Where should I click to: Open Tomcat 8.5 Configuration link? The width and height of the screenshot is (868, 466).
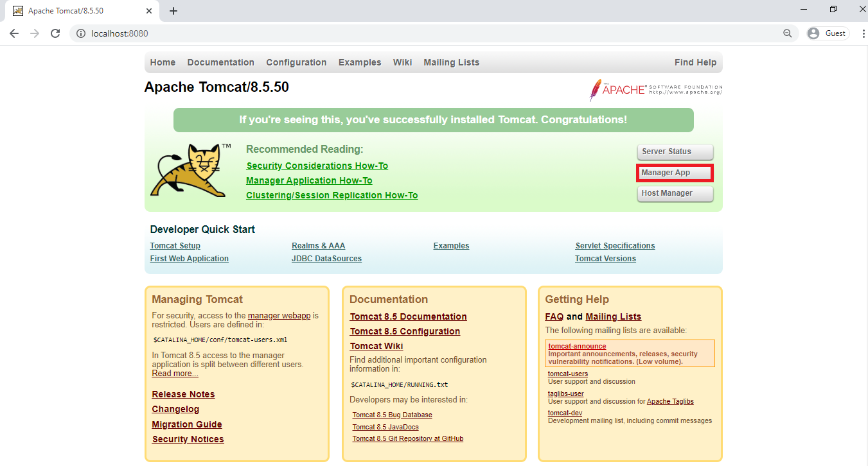[405, 331]
